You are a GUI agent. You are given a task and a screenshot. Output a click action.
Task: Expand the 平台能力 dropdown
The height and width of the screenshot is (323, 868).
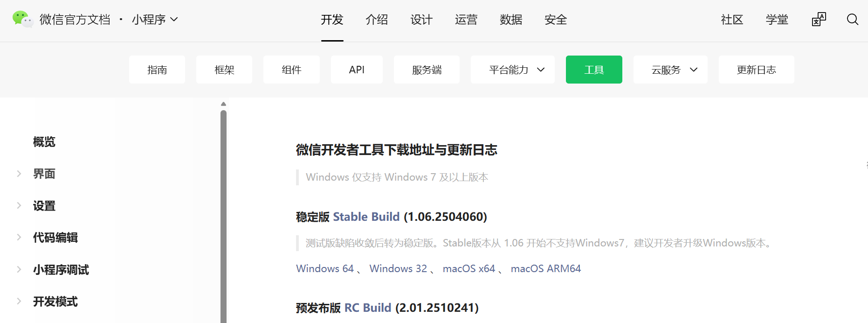[513, 70]
